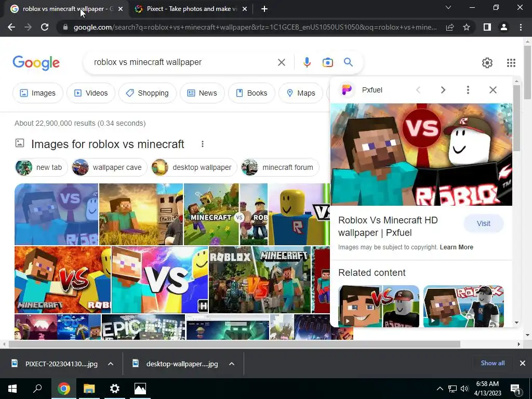The image size is (532, 399).
Task: Click the padlock site info icon
Action: coord(65,27)
